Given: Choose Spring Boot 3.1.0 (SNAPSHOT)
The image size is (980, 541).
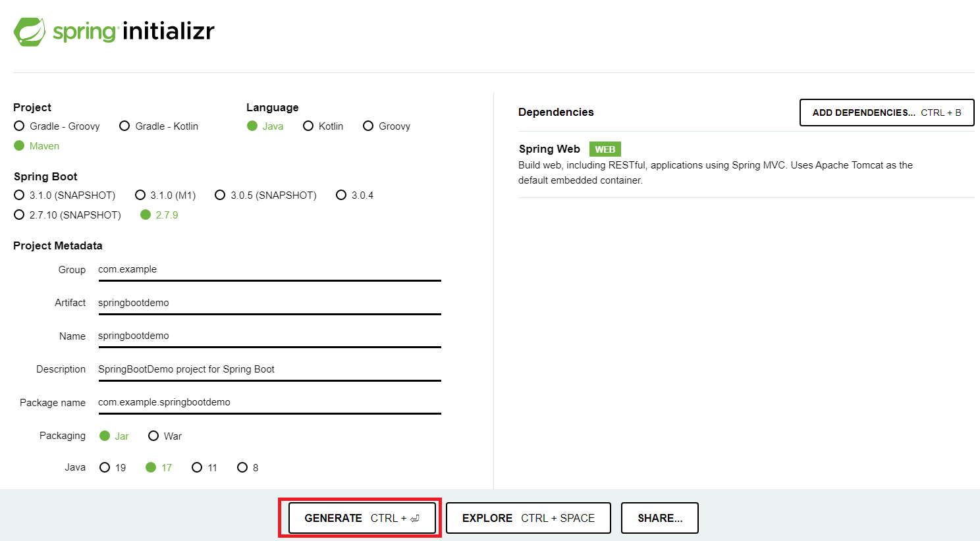Looking at the screenshot, I should click(65, 195).
